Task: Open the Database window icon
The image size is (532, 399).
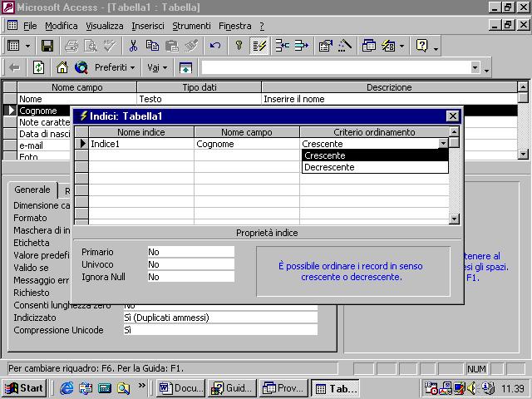Action: (369, 46)
